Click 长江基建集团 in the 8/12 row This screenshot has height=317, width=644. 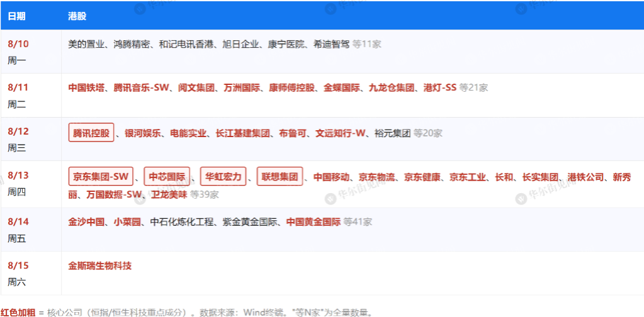(x=242, y=133)
